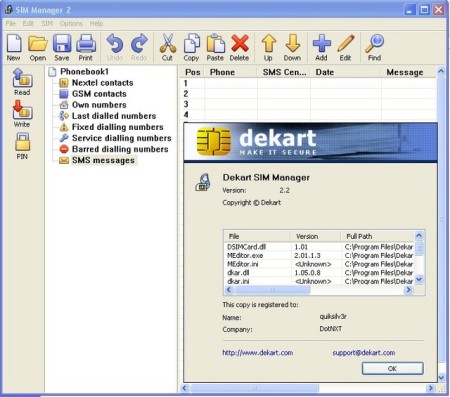Select table row 1 in the Pos column
The height and width of the screenshot is (397, 450).
point(186,83)
